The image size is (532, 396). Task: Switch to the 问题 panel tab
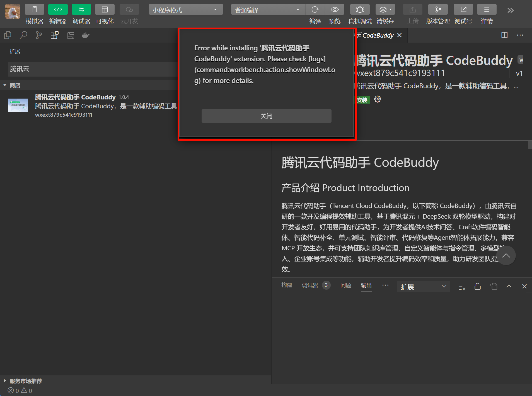[345, 285]
